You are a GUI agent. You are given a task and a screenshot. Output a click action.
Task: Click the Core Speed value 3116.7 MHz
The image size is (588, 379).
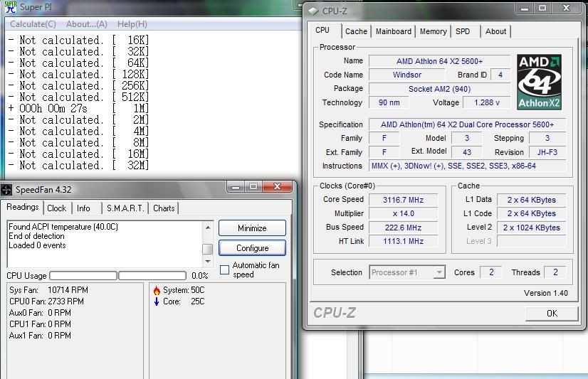point(403,200)
